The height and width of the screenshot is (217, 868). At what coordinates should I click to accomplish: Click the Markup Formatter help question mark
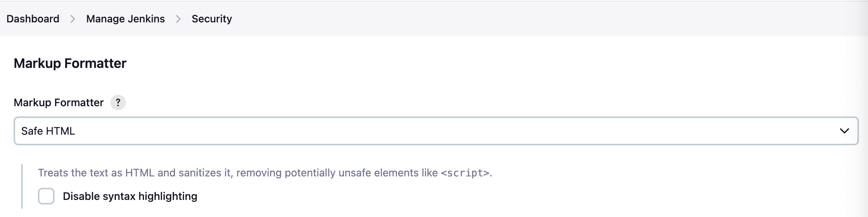[x=118, y=102]
